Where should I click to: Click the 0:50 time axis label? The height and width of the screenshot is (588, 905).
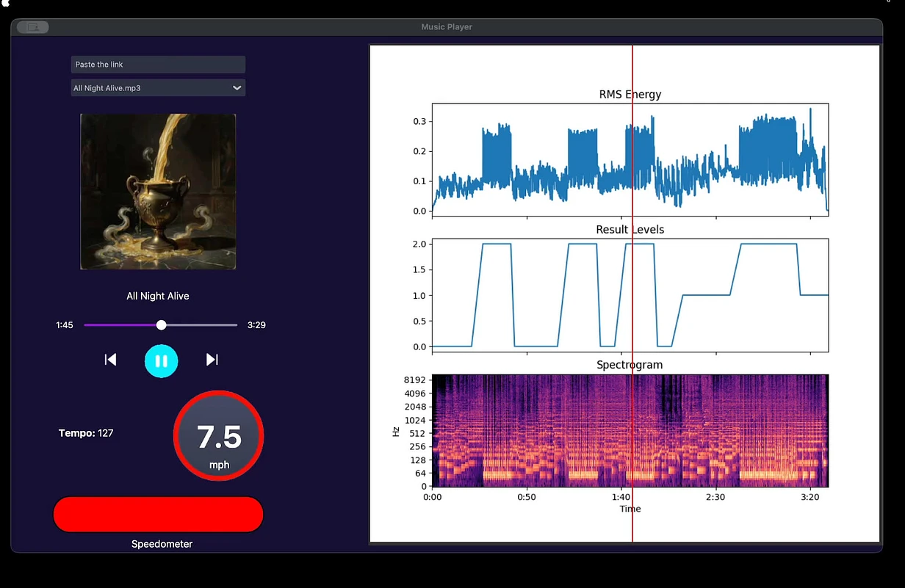pyautogui.click(x=527, y=497)
